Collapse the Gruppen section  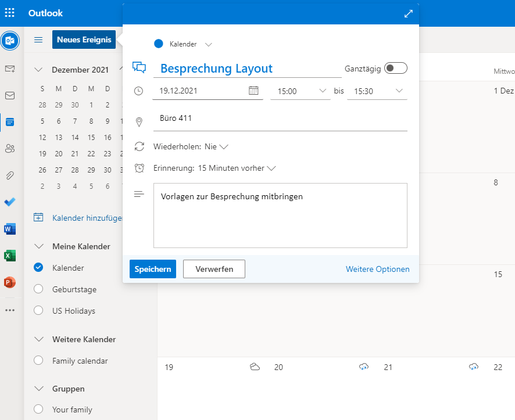click(x=39, y=389)
